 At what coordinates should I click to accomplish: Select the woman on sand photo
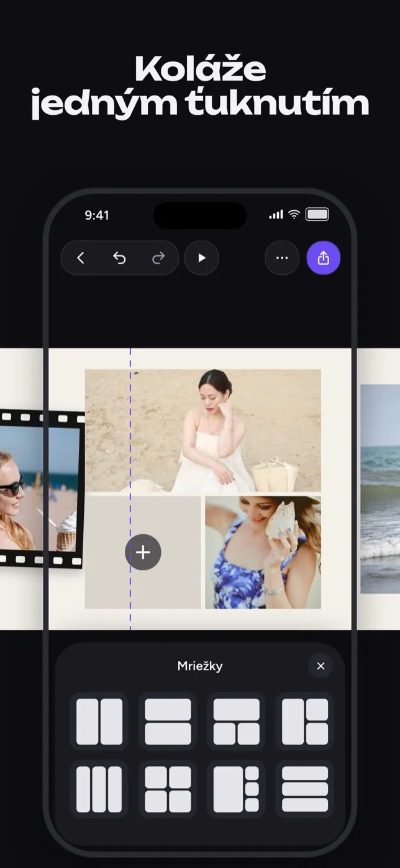coord(203,431)
